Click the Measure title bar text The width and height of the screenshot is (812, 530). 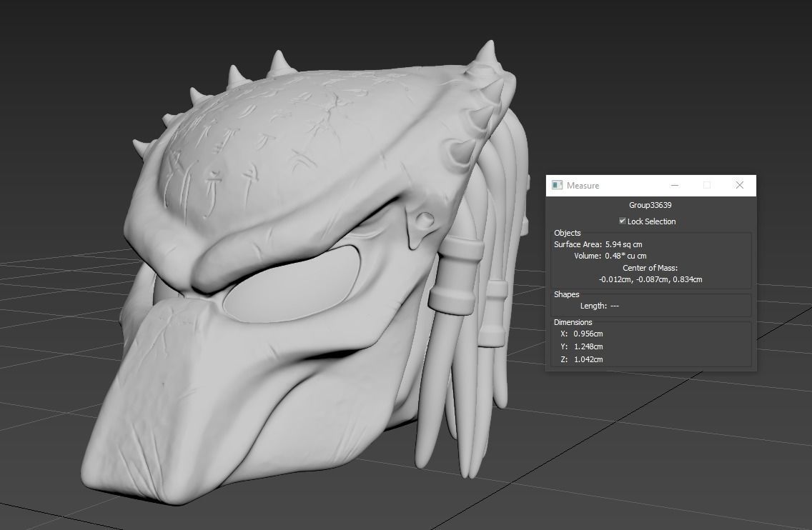(583, 185)
